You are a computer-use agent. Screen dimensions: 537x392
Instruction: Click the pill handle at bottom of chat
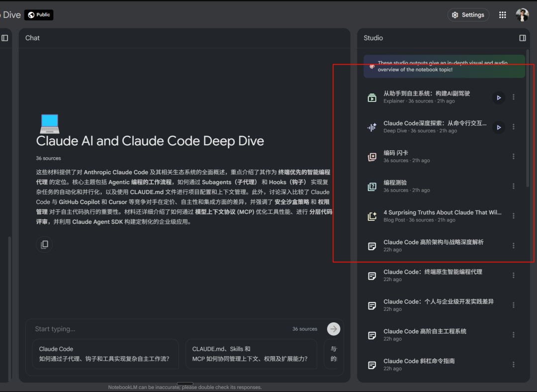click(185, 384)
